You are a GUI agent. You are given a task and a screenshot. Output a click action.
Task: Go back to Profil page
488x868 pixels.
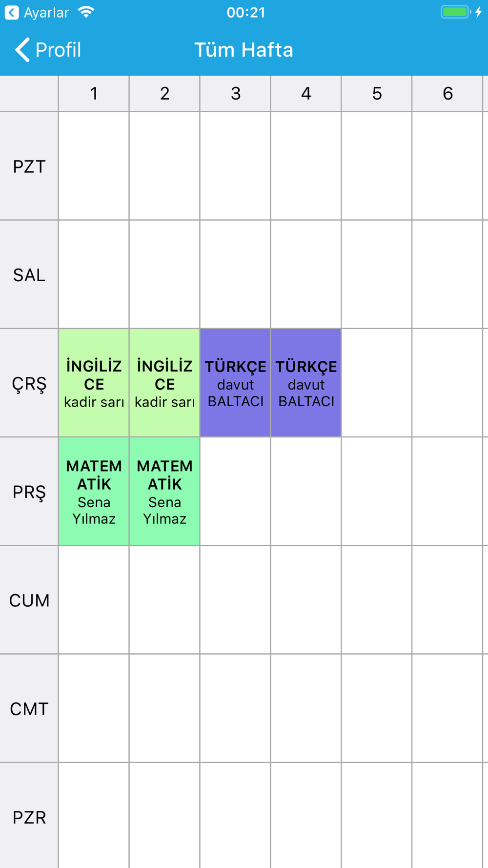click(x=48, y=50)
